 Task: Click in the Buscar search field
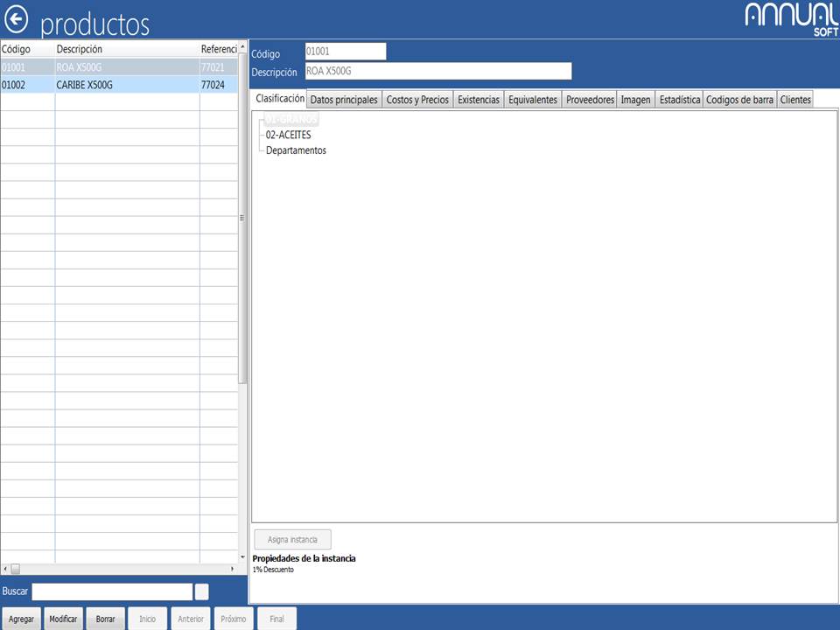pos(111,591)
